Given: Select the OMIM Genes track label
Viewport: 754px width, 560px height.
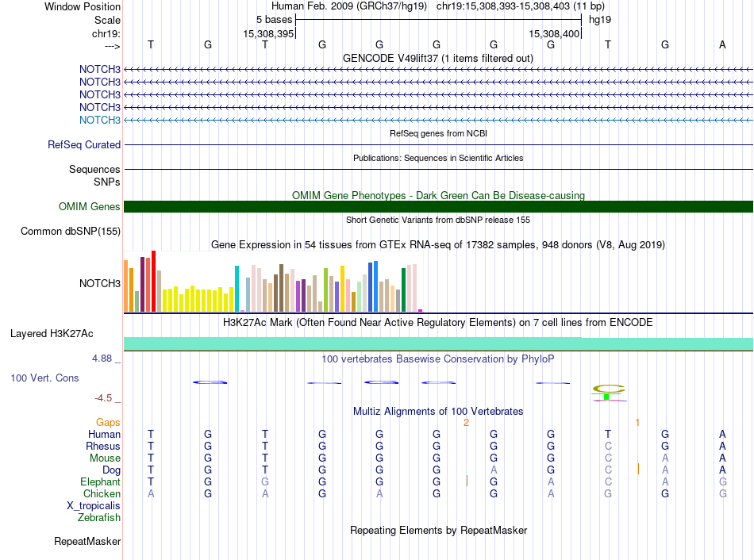Looking at the screenshot, I should [90, 207].
